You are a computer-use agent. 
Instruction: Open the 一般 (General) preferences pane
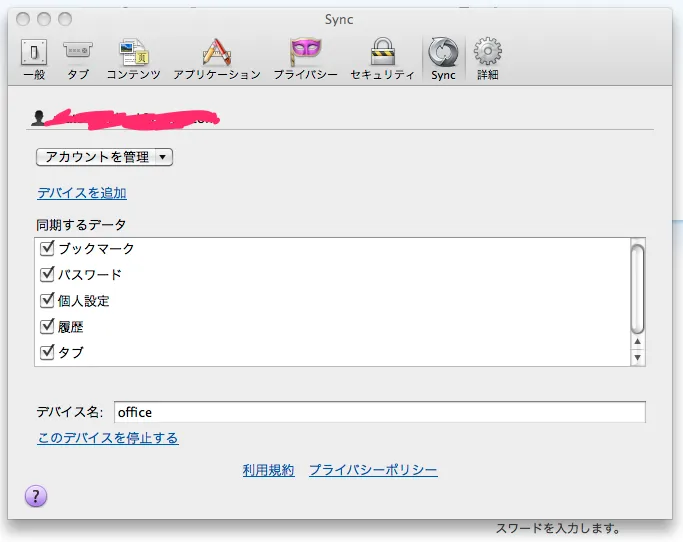[x=34, y=58]
